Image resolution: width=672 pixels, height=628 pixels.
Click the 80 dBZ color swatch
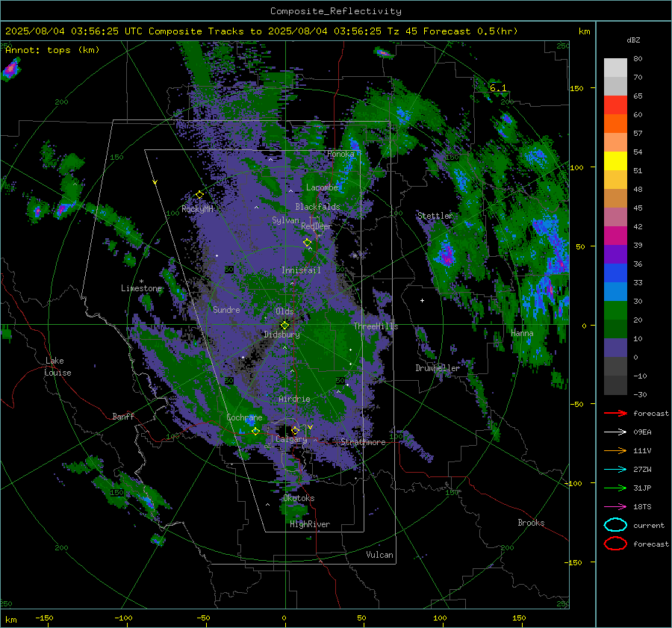click(x=615, y=67)
